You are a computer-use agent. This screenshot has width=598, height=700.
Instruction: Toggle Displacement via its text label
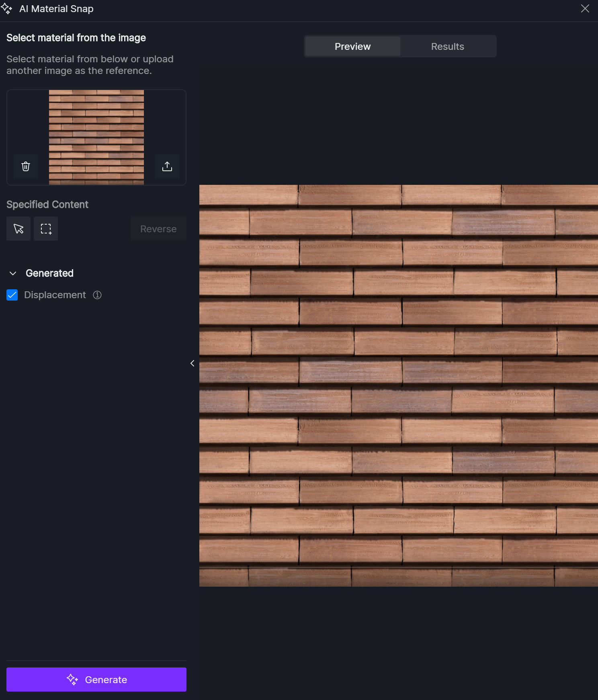point(55,295)
